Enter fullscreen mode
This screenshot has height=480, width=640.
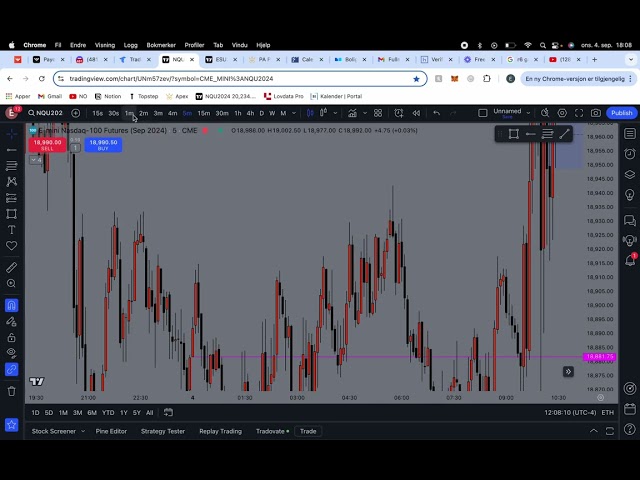point(579,113)
